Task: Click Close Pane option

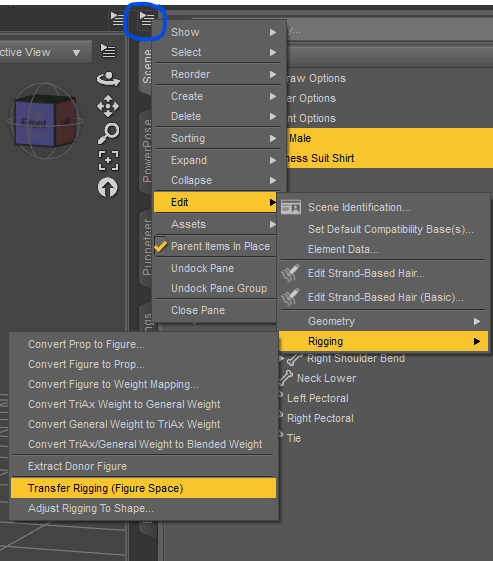Action: click(198, 310)
